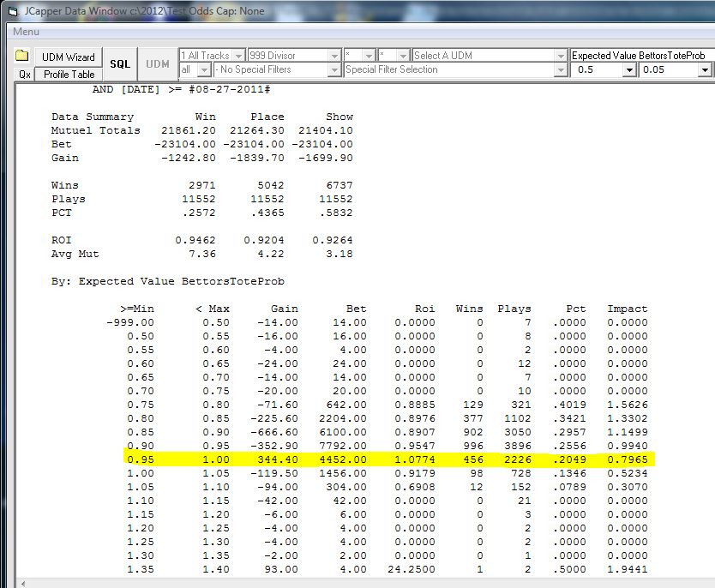Expand the No Special Filters dropdown

(x=334, y=69)
